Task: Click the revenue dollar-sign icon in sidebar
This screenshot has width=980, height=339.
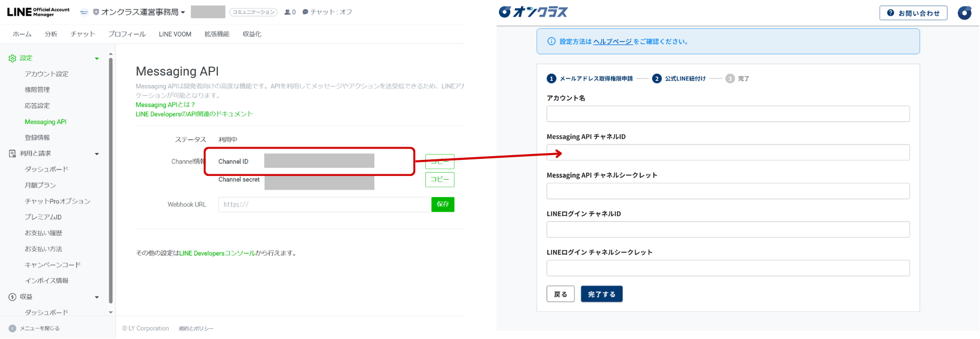Action: (x=12, y=297)
